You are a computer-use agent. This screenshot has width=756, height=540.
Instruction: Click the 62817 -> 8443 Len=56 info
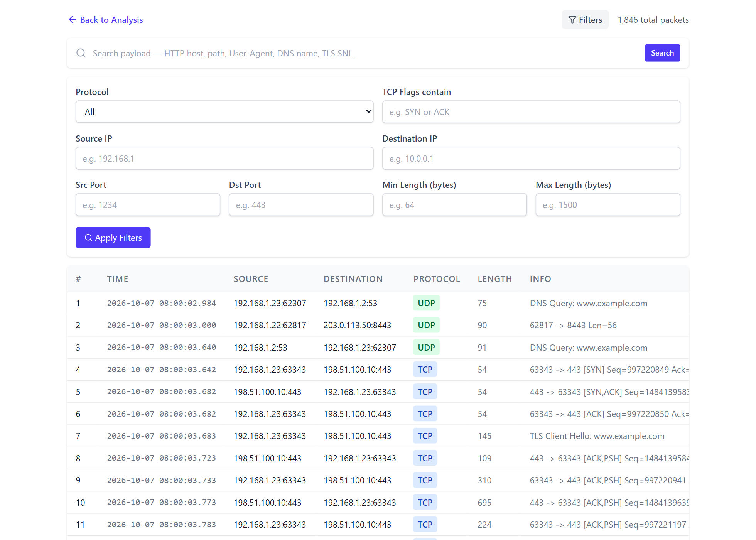pyautogui.click(x=573, y=325)
